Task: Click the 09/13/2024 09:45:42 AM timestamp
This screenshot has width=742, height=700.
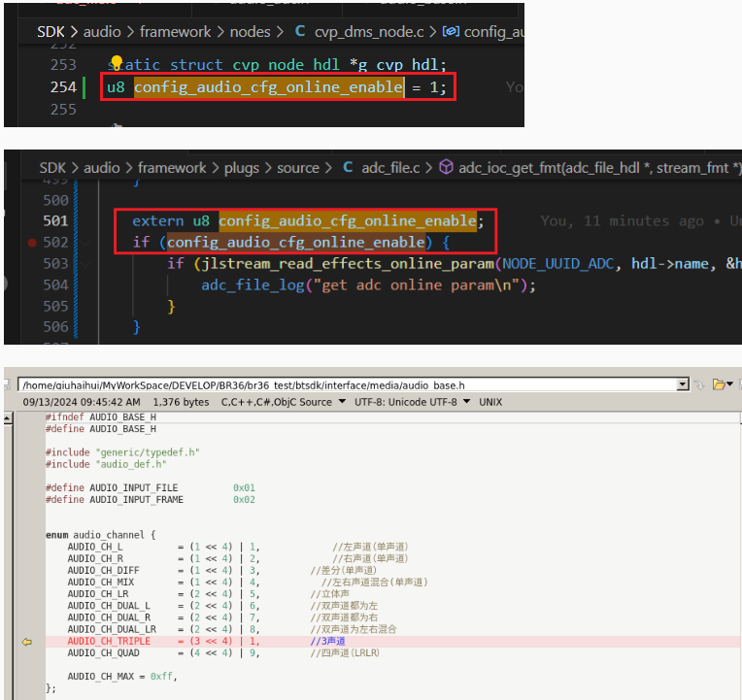Action: (82, 402)
